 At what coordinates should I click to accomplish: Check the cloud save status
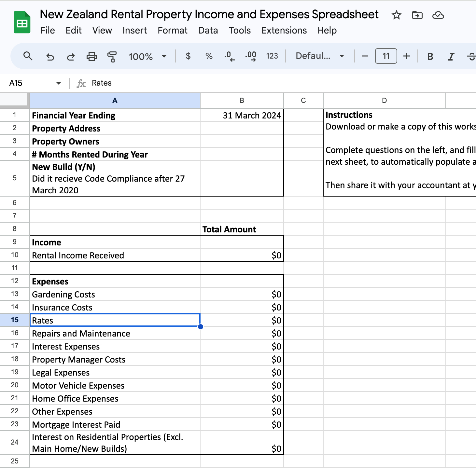[438, 15]
